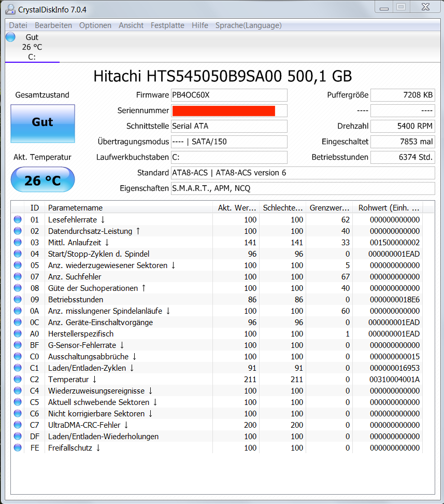Click the redacted Seriennummer field
This screenshot has width=444, height=504.
(x=229, y=110)
